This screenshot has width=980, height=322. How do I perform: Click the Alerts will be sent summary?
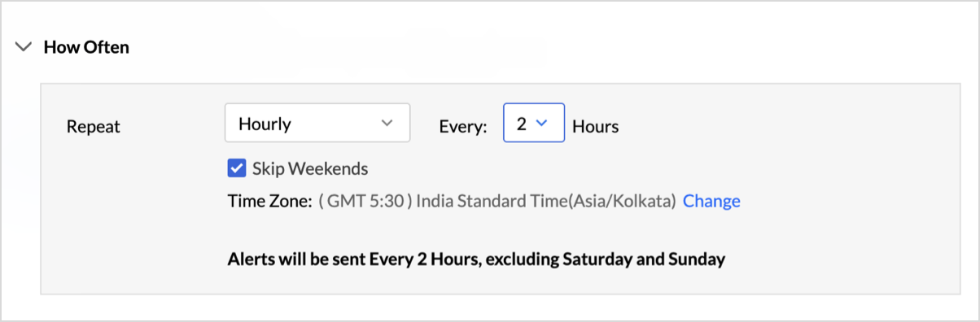tap(476, 260)
